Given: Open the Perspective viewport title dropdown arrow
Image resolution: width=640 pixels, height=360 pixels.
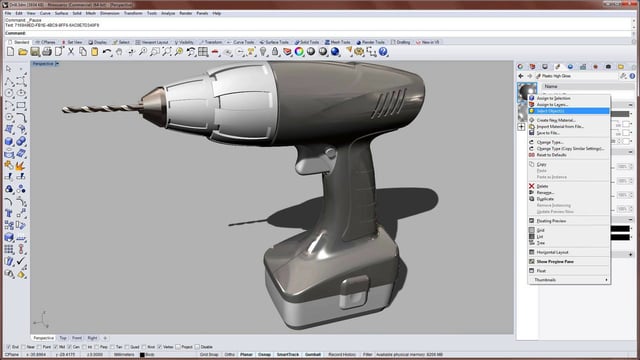Looking at the screenshot, I should (x=57, y=64).
